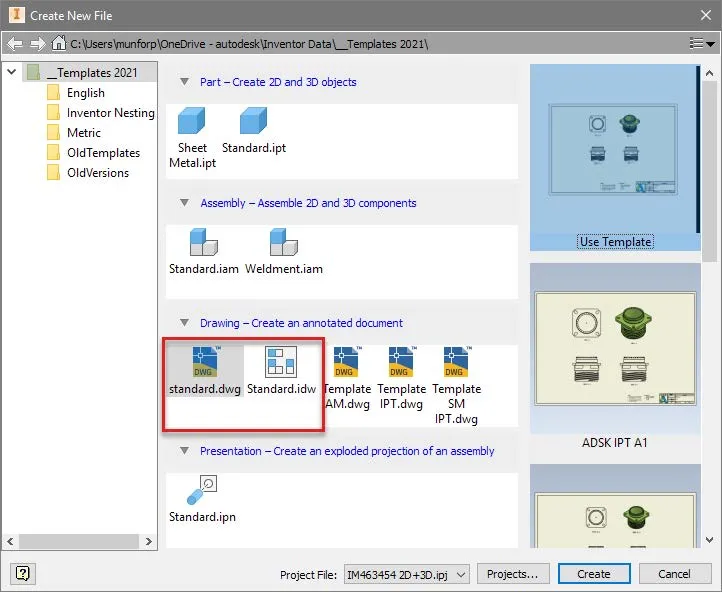Click the folder tree scroll left arrow

coord(10,541)
